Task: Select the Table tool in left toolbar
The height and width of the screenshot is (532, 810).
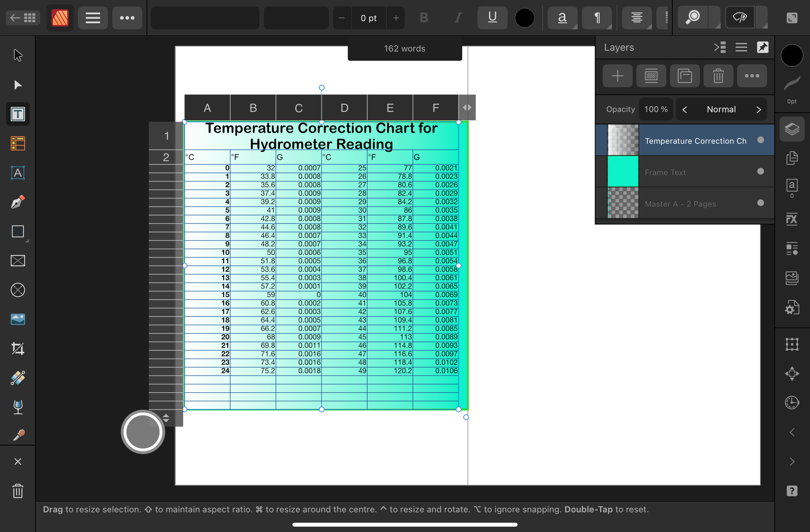Action: point(18,143)
